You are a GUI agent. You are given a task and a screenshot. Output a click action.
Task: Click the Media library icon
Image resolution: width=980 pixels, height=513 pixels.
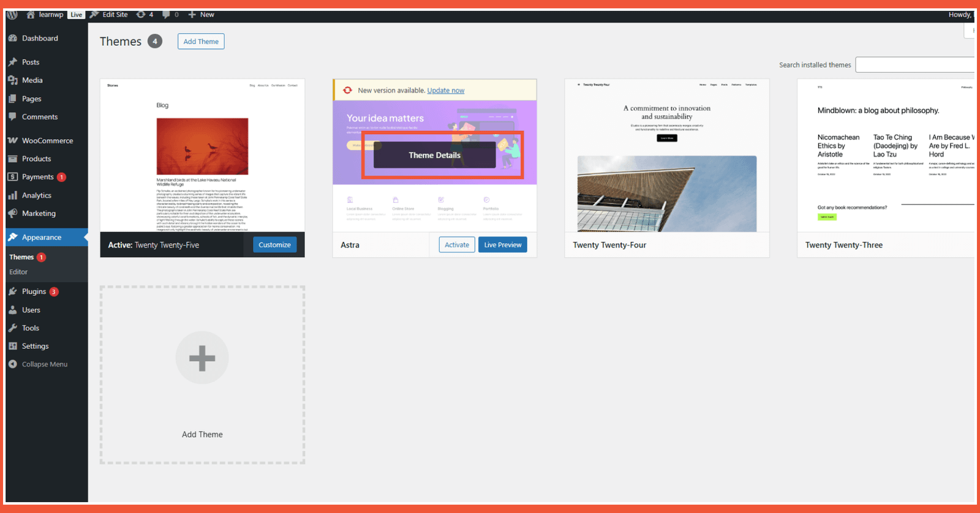13,80
